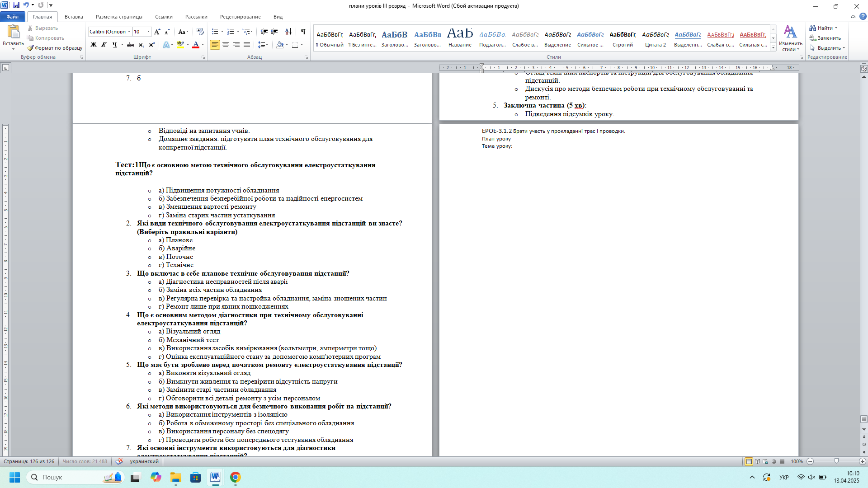Click the Sort (А-Я) icon
The height and width of the screenshot is (488, 868).
tap(288, 32)
